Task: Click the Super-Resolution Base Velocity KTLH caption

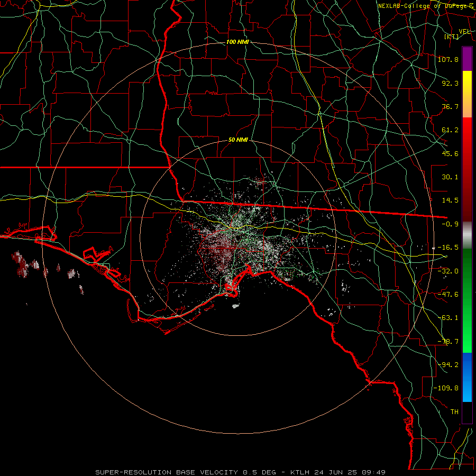Action: click(241, 472)
